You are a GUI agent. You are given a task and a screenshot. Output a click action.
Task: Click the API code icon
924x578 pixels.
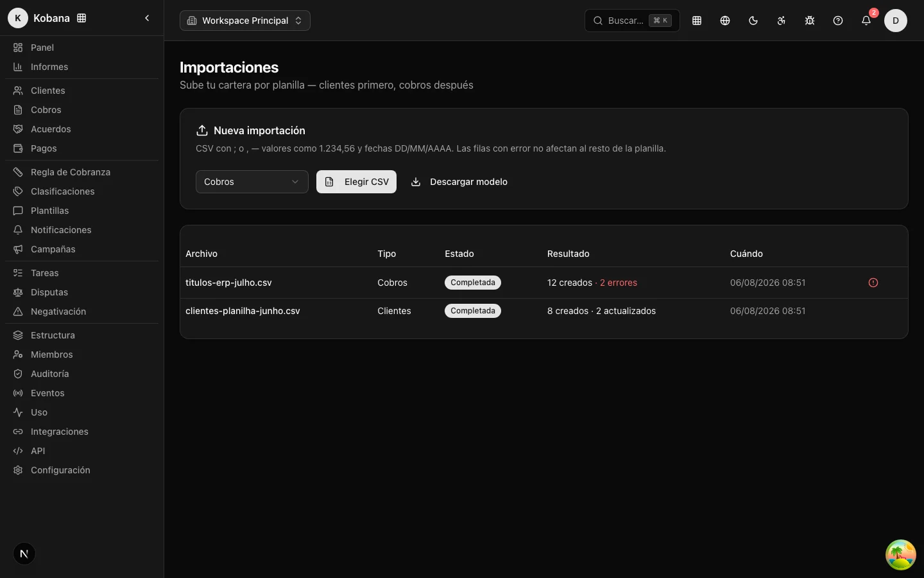pos(18,451)
